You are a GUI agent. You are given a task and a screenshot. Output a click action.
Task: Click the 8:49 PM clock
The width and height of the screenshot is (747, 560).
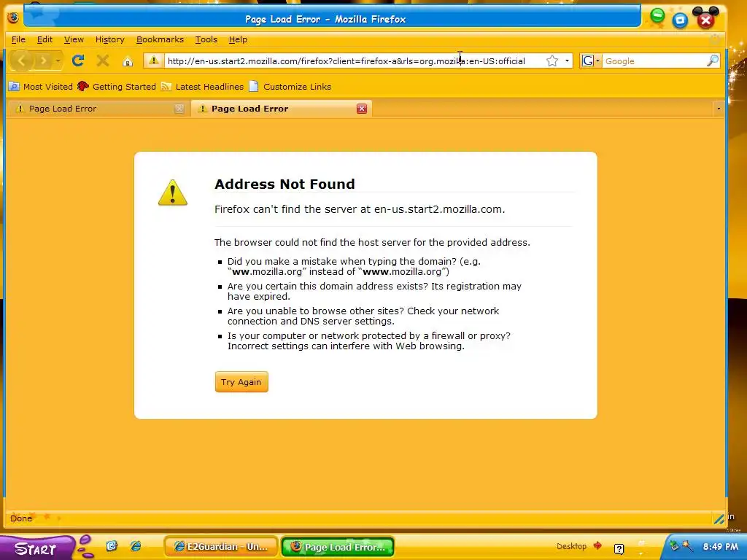pos(720,547)
